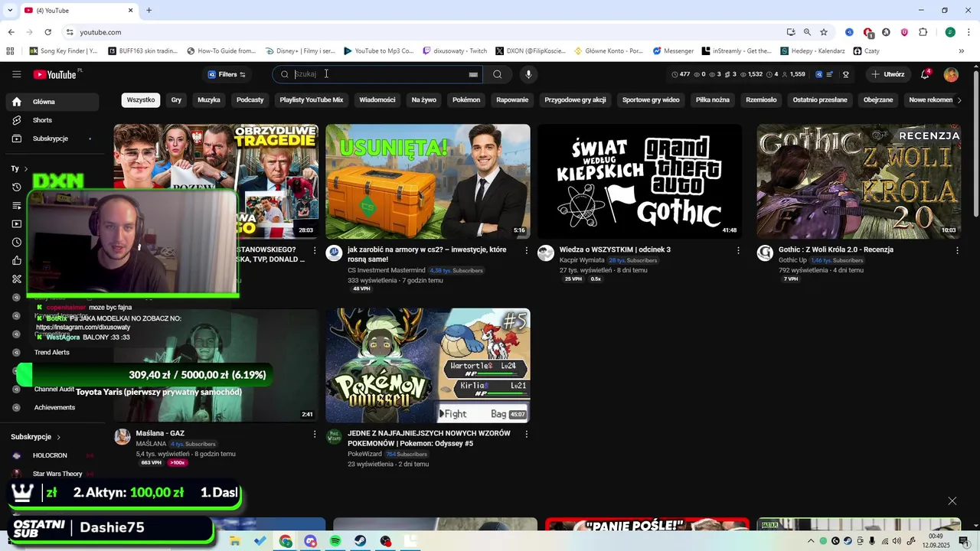Click Kacpir Wymiata channel avatar
Image resolution: width=980 pixels, height=551 pixels.
(x=546, y=253)
